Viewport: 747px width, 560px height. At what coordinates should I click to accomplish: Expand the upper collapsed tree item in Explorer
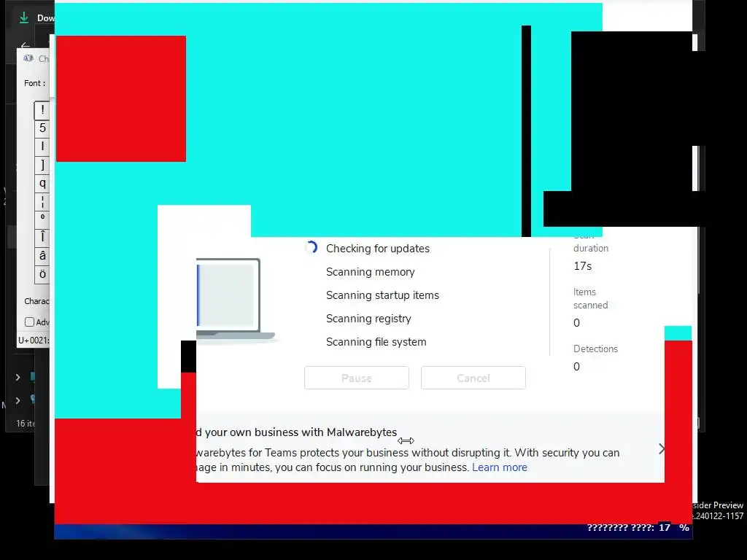(x=18, y=377)
